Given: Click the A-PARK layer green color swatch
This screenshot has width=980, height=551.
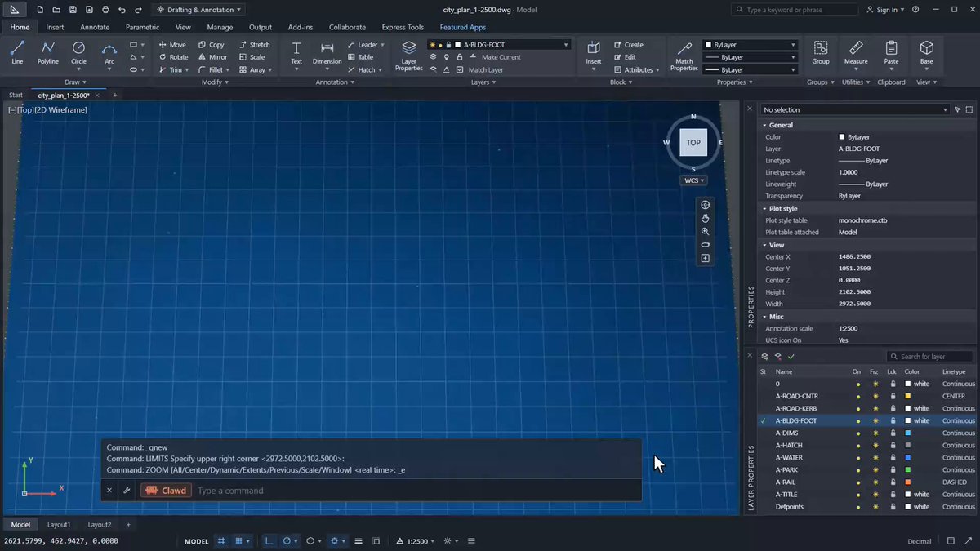Looking at the screenshot, I should click(x=908, y=470).
